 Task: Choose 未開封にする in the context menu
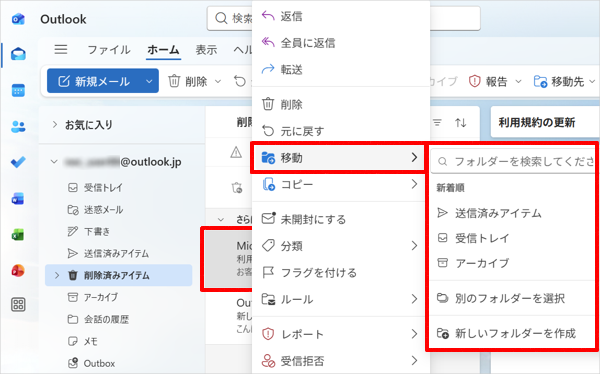pyautogui.click(x=341, y=219)
